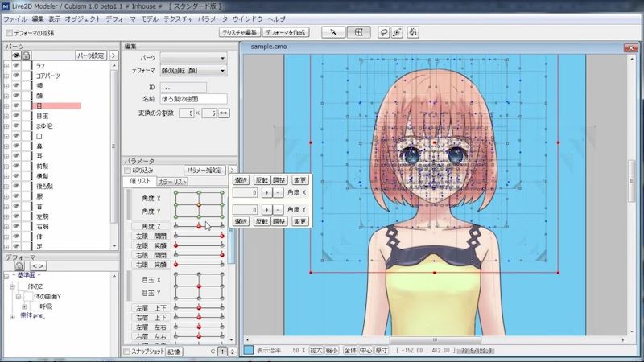Expand the 呼吸 deformer node
644x362 pixels.
(25, 306)
